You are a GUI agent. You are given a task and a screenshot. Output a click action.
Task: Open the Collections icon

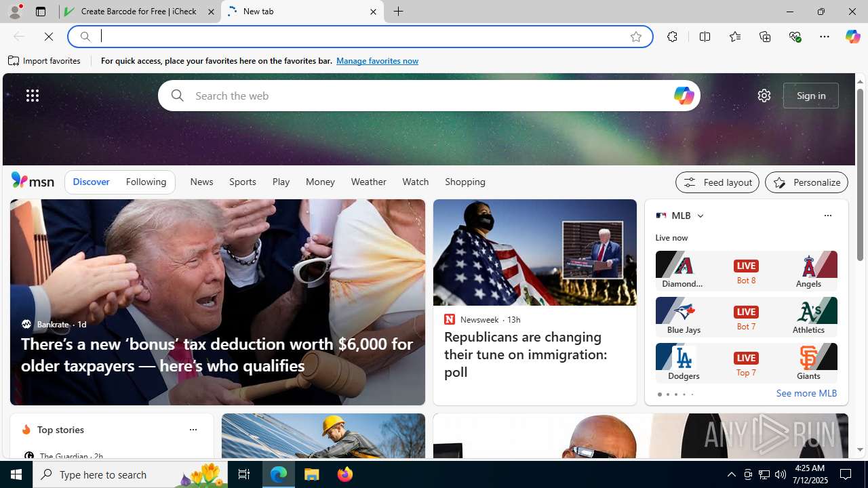[765, 37]
